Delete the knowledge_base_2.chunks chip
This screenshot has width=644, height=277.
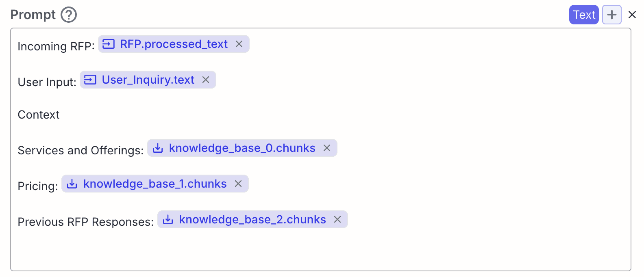337,219
